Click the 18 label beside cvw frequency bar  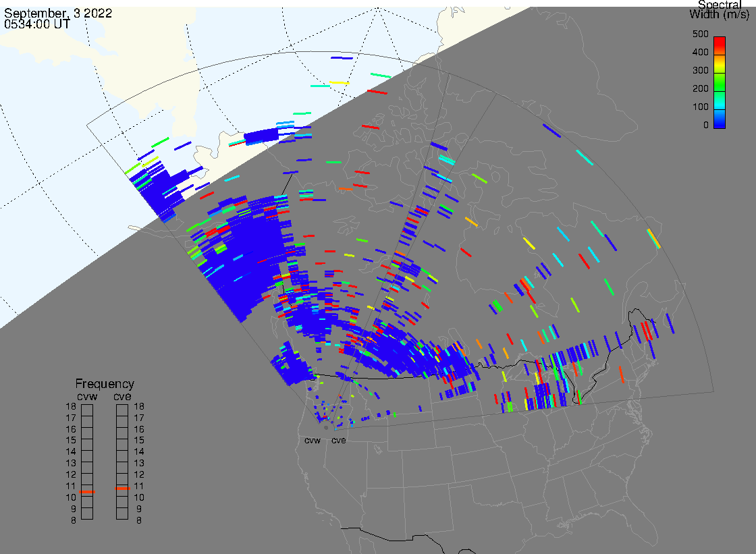point(71,406)
